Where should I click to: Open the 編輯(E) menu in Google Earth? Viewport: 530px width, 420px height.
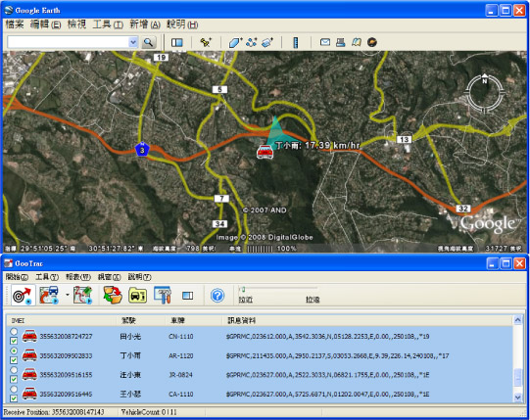(x=45, y=24)
